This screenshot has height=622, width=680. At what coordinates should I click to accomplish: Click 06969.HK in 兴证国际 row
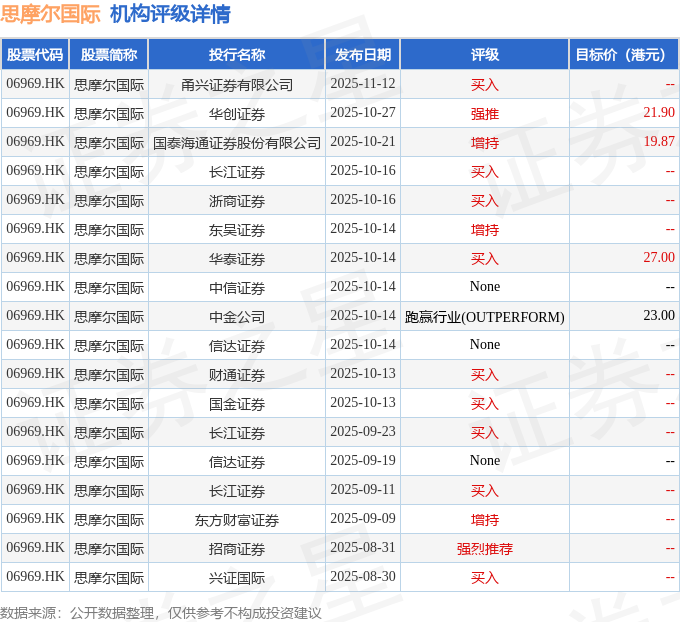(35, 576)
